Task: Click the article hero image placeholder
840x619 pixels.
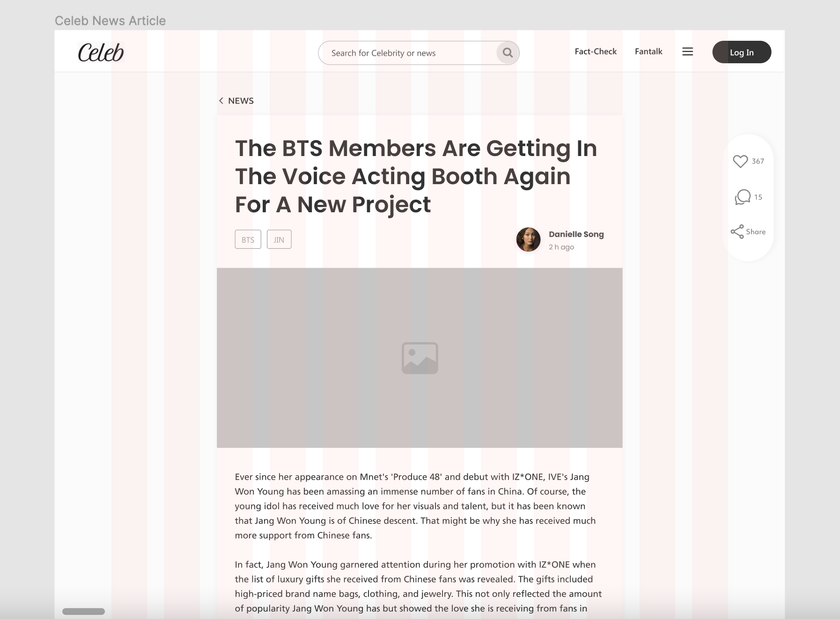Action: [420, 358]
